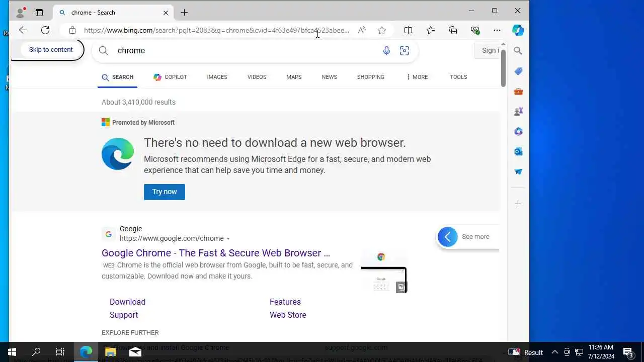Open the Features sublink
The height and width of the screenshot is (362, 644).
[285, 302]
